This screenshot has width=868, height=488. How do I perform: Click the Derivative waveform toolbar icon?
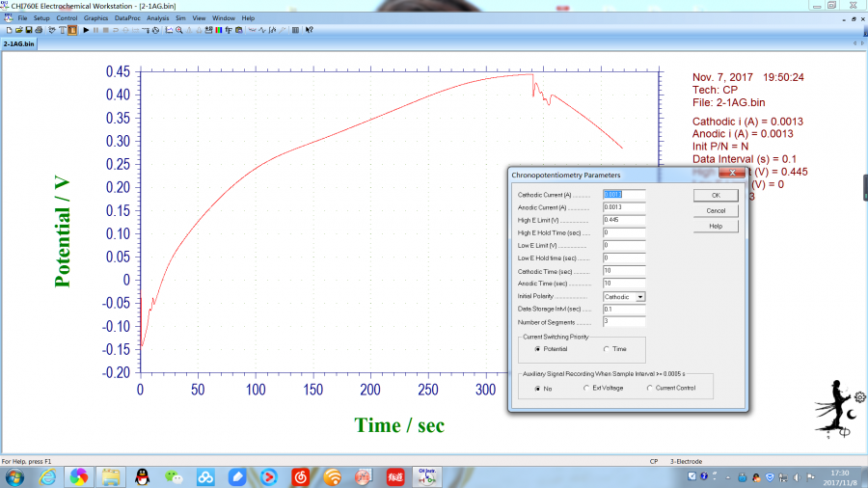pyautogui.click(x=261, y=30)
